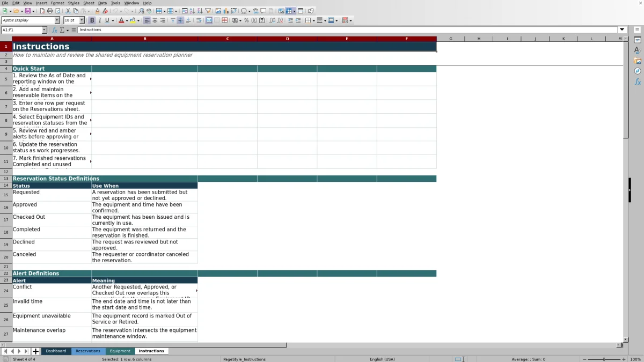Toggle Bold formatting
The width and height of the screenshot is (644, 362).
[x=92, y=20]
